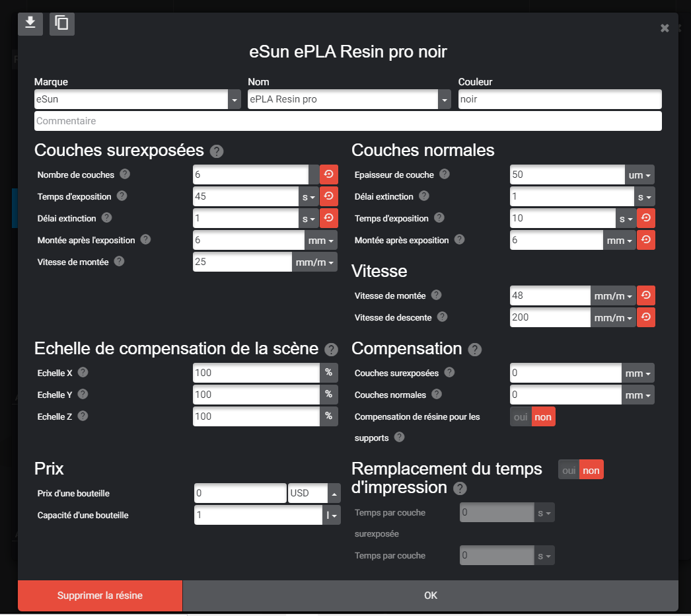Expand the Nom resin name dropdown
The image size is (691, 616).
coord(444,99)
